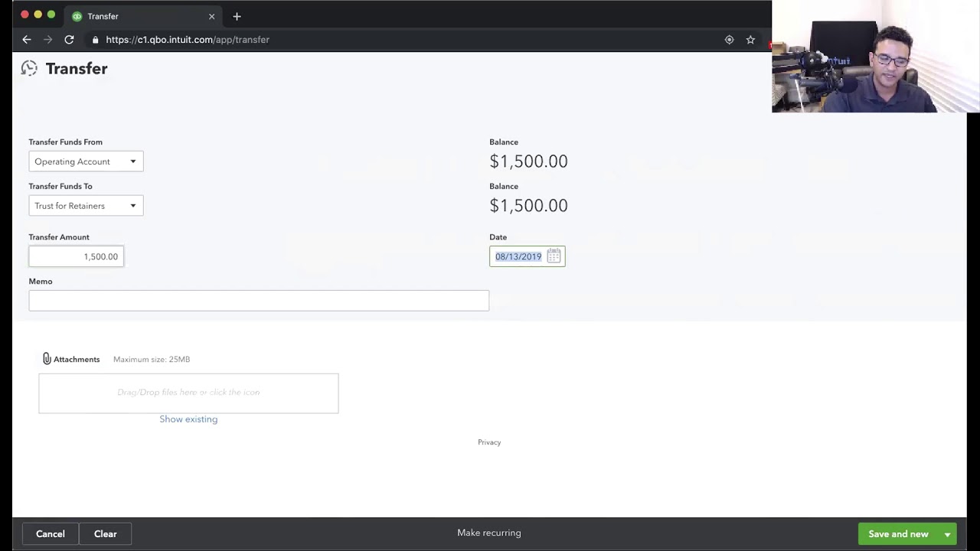This screenshot has height=551, width=980.
Task: Click Show existing link
Action: pyautogui.click(x=188, y=419)
